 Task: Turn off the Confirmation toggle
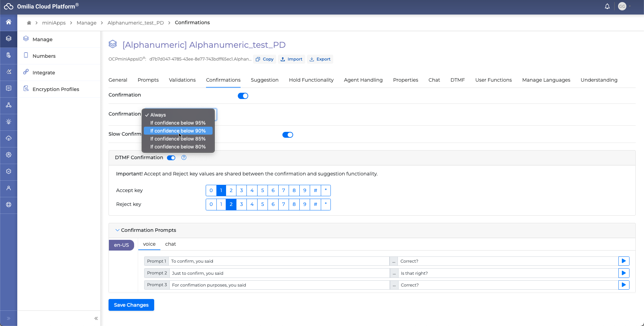pos(243,96)
